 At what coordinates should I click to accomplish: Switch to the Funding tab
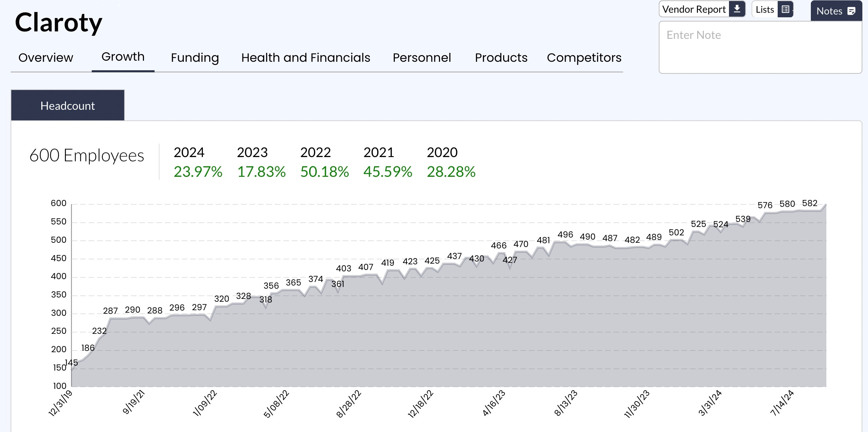(x=195, y=58)
